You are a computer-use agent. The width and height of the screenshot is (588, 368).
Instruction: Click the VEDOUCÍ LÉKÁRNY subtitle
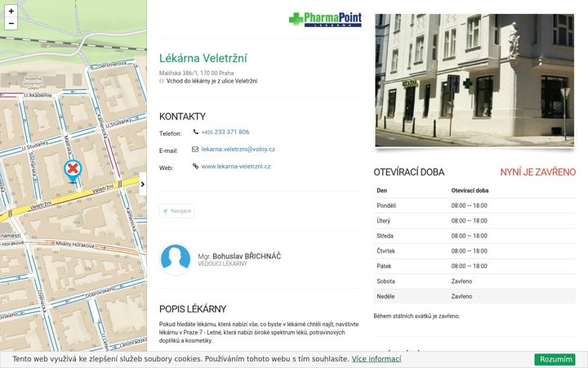coord(222,263)
